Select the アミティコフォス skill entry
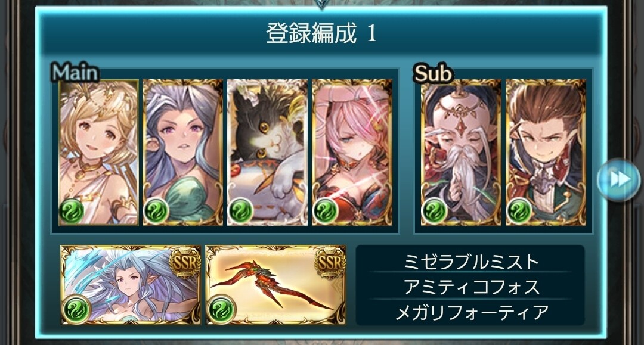644x345 pixels. (x=470, y=287)
